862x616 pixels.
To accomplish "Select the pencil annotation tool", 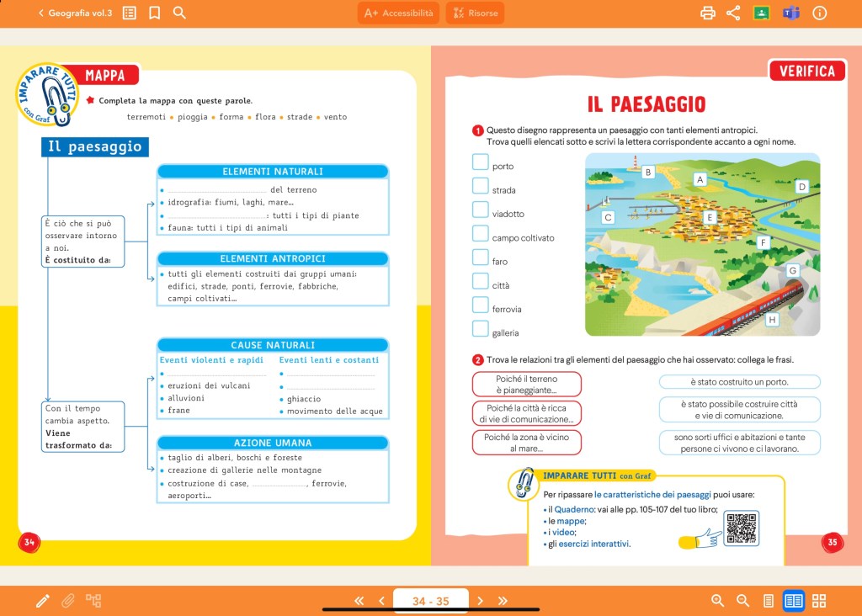I will [43, 600].
